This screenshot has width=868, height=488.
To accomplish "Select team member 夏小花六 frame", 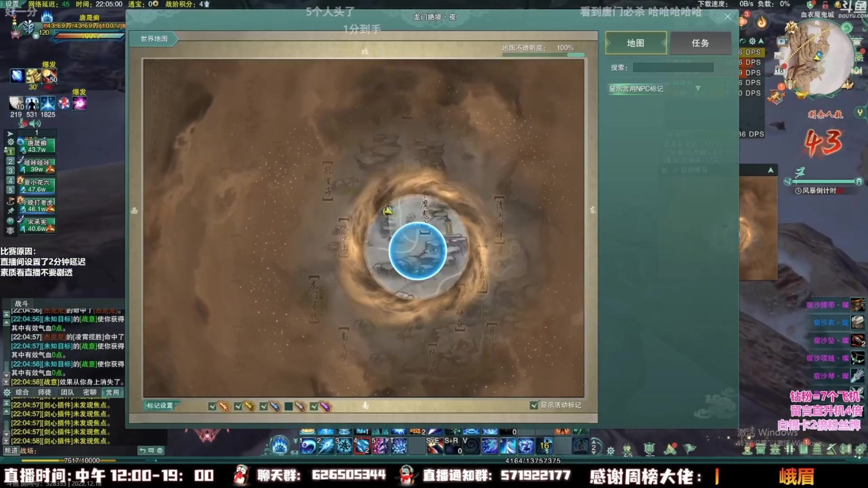I will [37, 186].
